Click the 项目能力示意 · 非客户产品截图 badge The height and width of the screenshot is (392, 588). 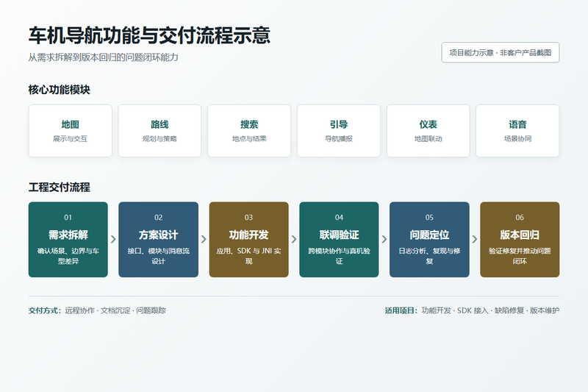501,52
